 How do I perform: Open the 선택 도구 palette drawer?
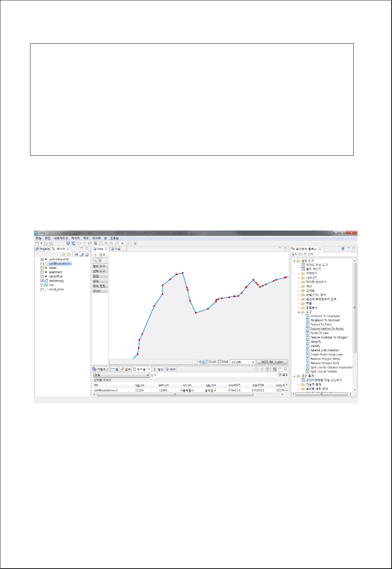(100, 271)
